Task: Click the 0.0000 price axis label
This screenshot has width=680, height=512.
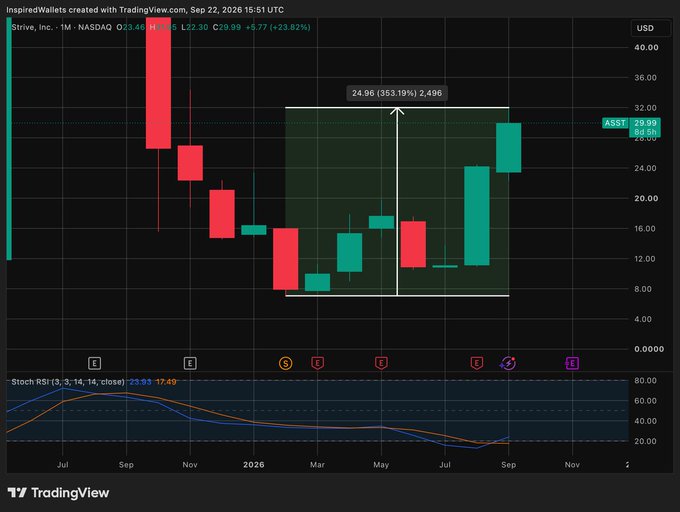Action: click(649, 349)
